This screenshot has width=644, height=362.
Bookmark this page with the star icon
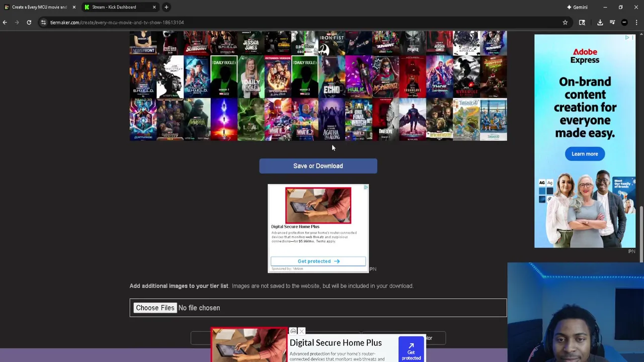coord(565,22)
